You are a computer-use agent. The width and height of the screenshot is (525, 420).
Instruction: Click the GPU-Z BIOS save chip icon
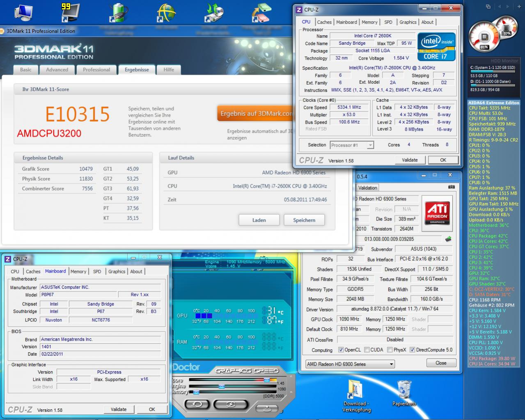(448, 239)
